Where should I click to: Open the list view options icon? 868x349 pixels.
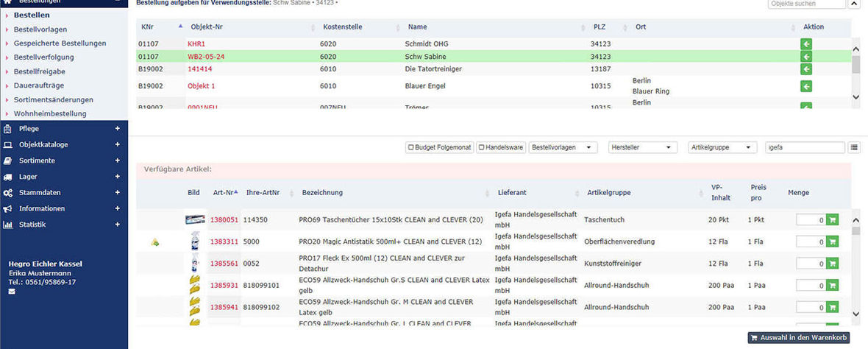coord(855,147)
